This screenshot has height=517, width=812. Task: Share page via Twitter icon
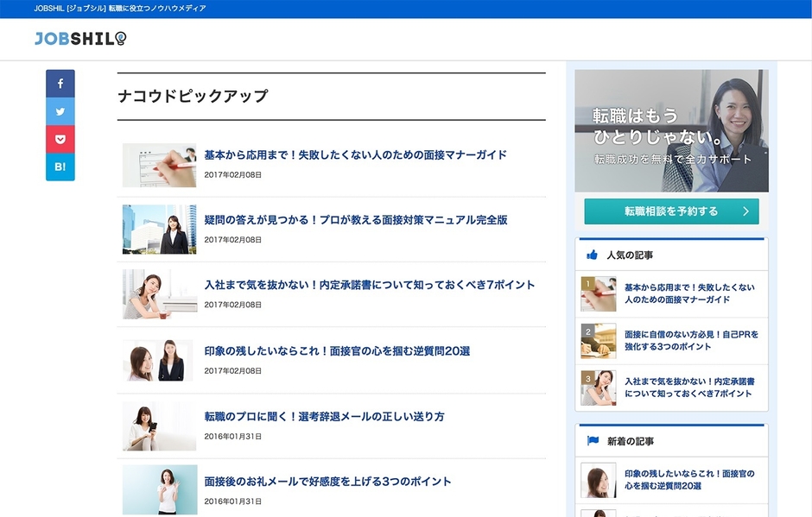click(x=60, y=111)
